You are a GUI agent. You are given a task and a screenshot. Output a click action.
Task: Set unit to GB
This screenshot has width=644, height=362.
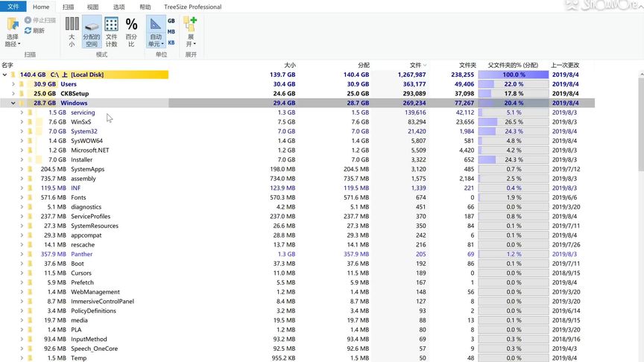pyautogui.click(x=171, y=21)
